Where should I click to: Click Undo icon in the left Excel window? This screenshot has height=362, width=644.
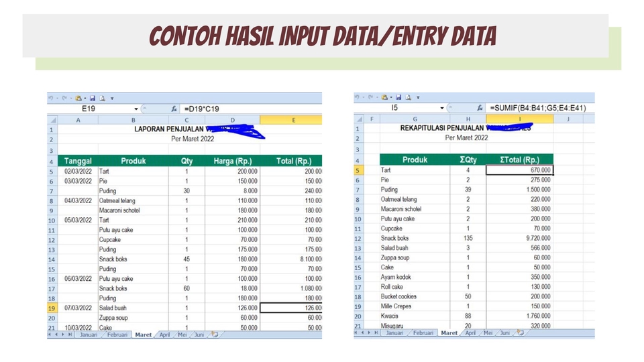[x=51, y=98]
